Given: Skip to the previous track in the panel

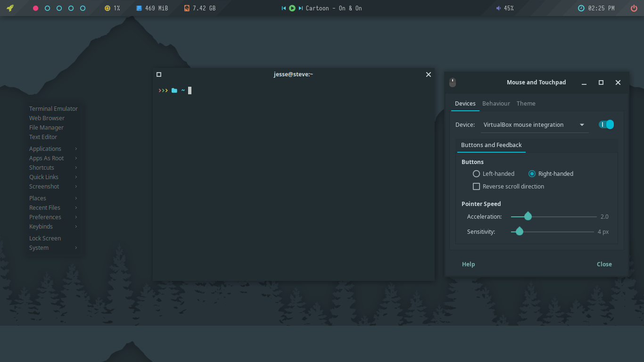Looking at the screenshot, I should [284, 8].
